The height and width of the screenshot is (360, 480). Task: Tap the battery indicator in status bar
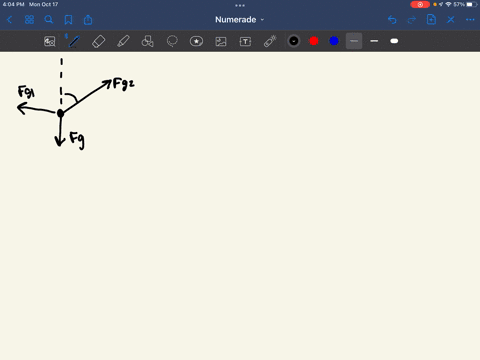pyautogui.click(x=472, y=4)
